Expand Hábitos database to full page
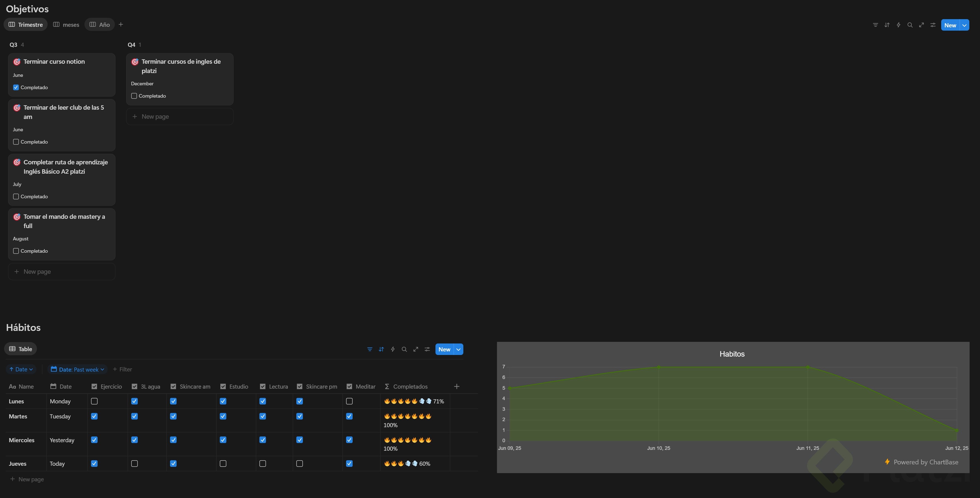 pyautogui.click(x=416, y=349)
